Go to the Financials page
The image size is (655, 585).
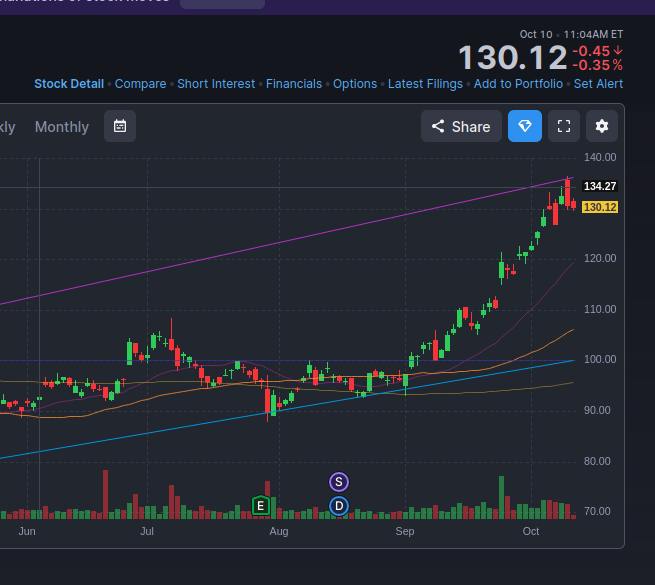[x=294, y=84]
